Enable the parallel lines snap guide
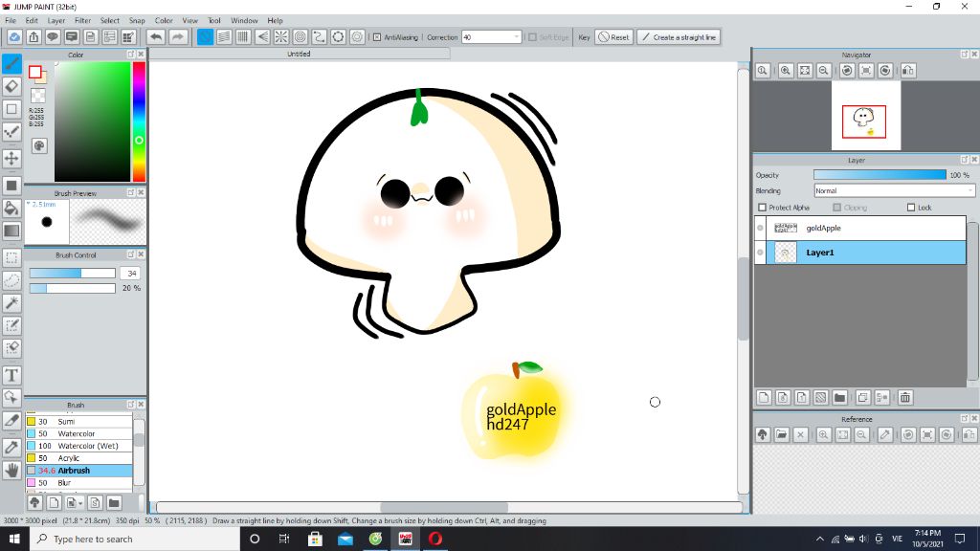 point(224,37)
